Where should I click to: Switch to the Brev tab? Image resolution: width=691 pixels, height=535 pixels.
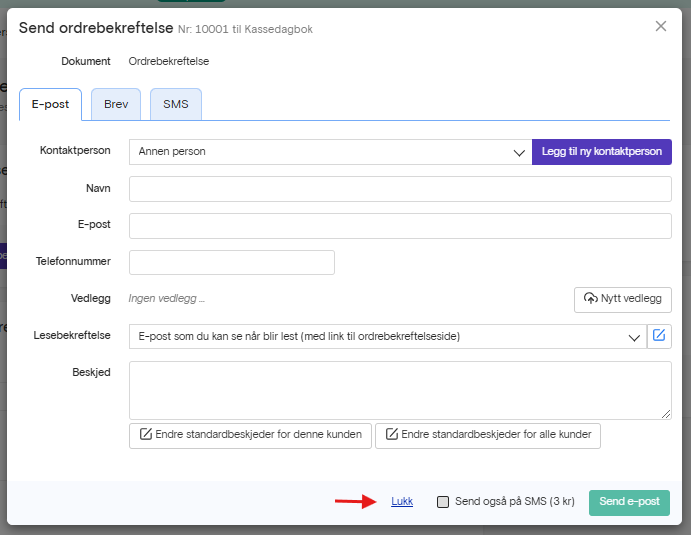[116, 104]
